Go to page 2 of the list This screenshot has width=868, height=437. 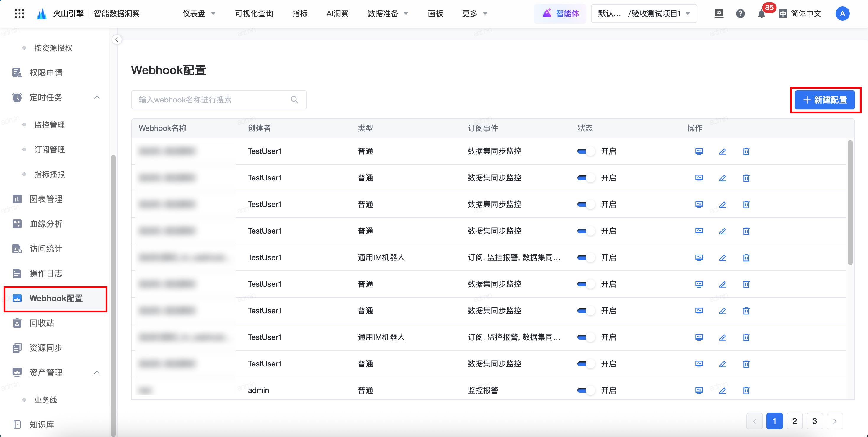click(794, 421)
